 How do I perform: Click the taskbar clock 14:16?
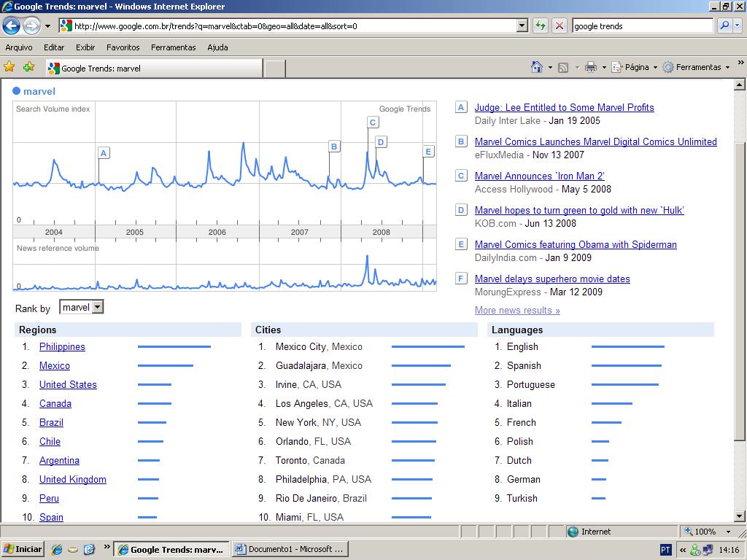click(729, 550)
